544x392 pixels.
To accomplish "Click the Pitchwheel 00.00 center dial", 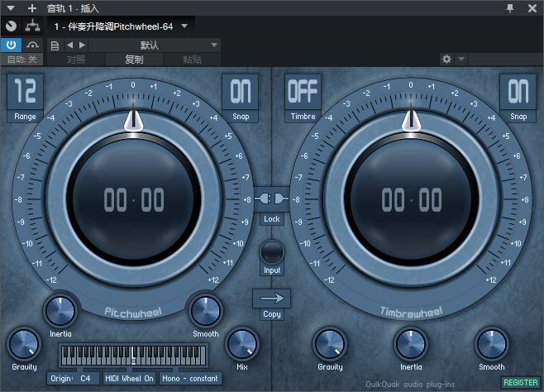I will click(134, 200).
